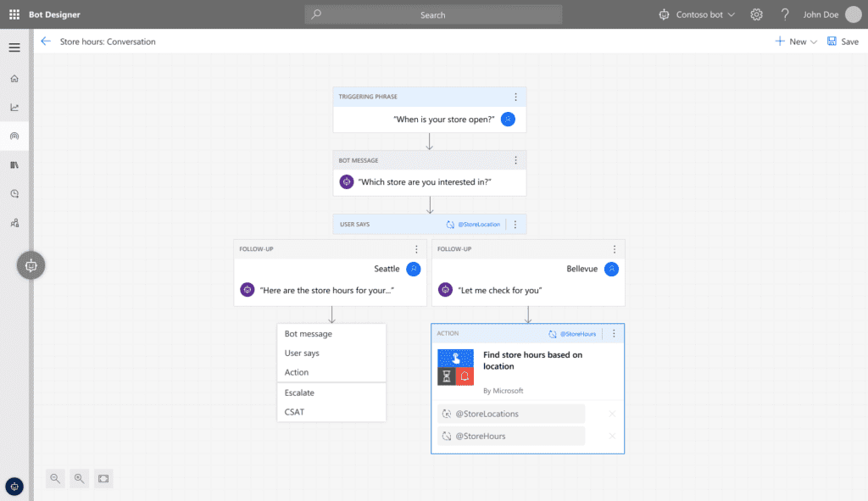Click the Home icon in left sidebar
Viewport: 868px width, 501px height.
point(14,79)
